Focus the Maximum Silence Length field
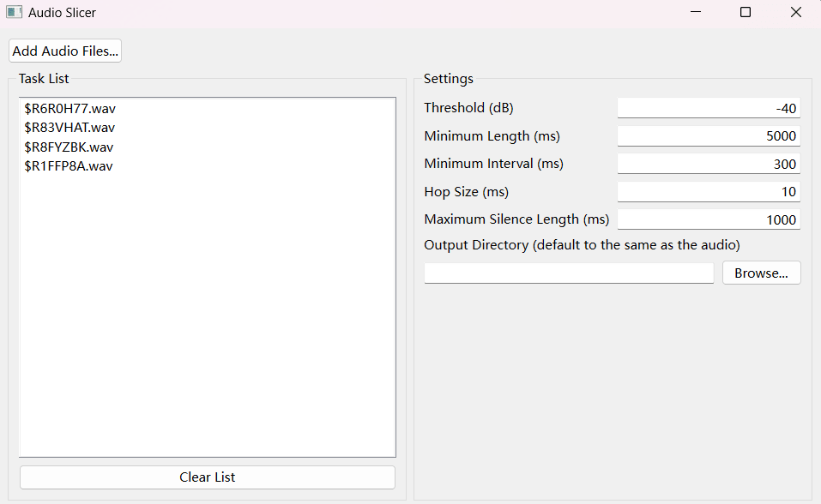The image size is (821, 504). (709, 219)
